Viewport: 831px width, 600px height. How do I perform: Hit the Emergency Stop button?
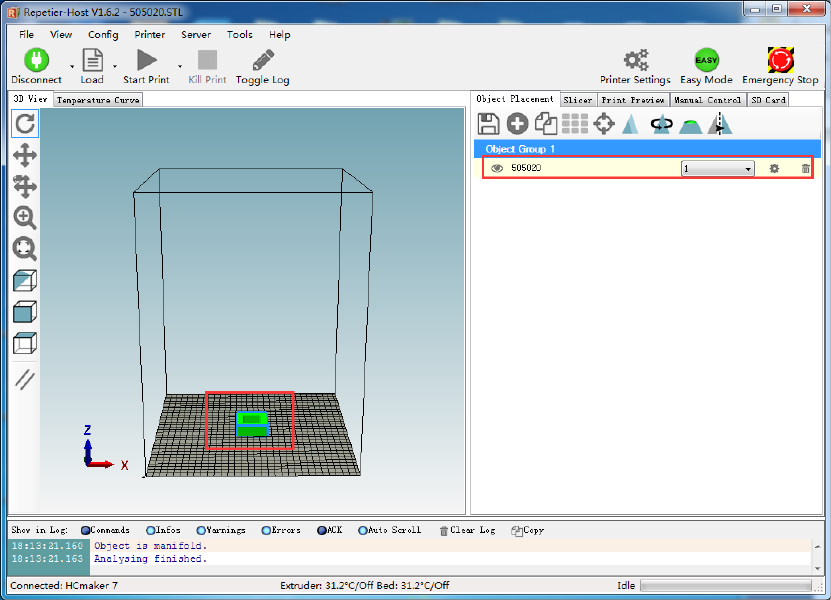point(780,60)
